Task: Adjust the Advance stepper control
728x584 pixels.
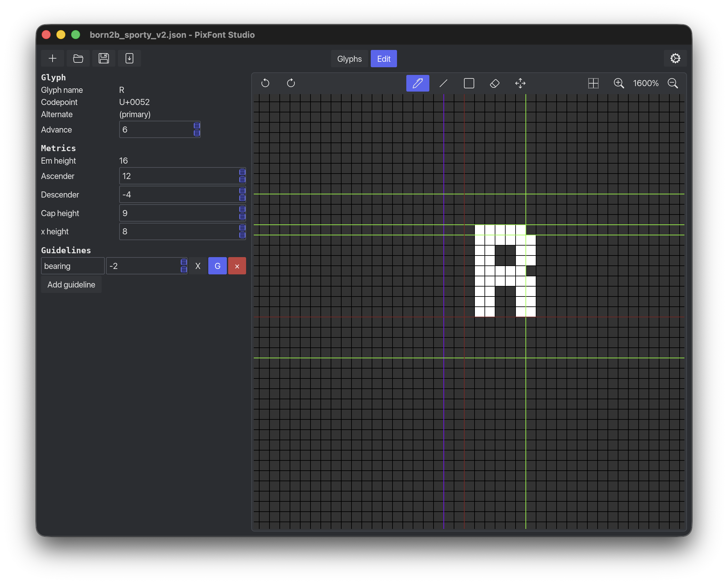Action: 197,130
